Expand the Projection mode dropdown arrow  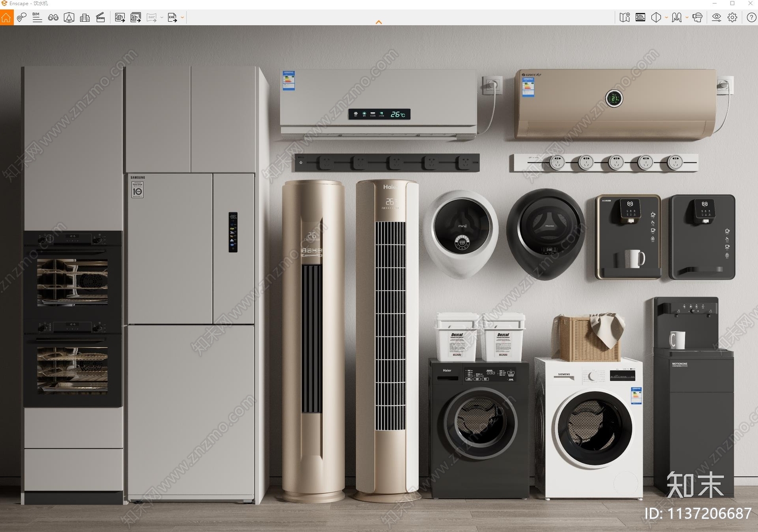666,18
